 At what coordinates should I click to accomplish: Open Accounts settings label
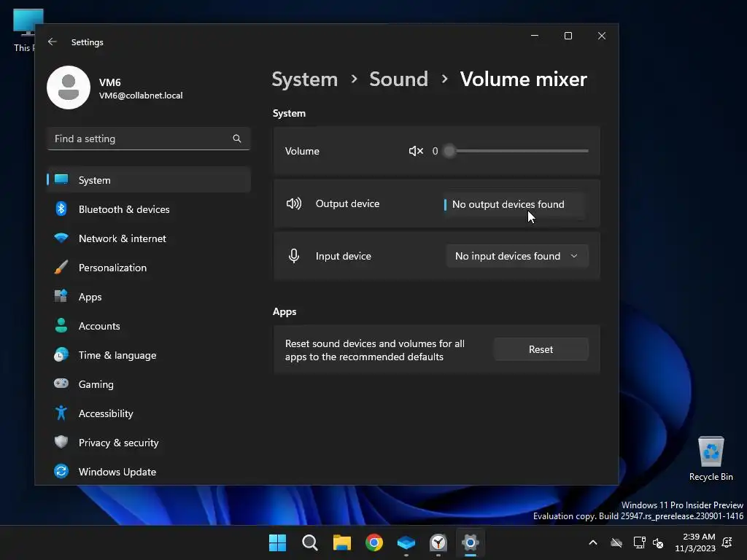(99, 326)
